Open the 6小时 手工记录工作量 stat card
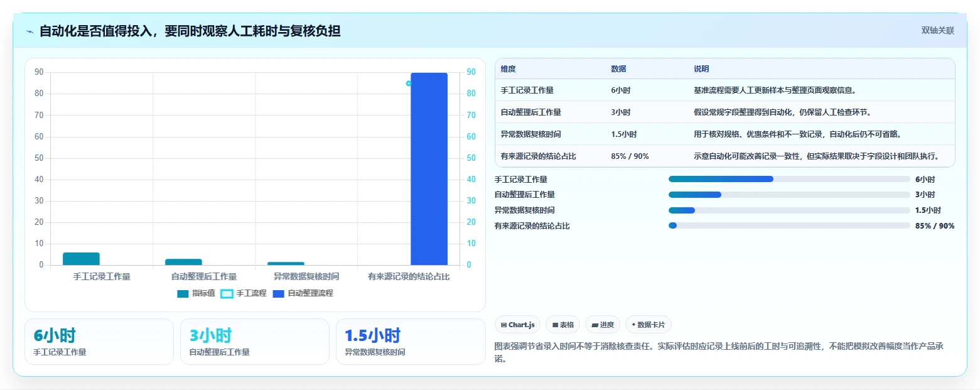Viewport: 980px width, 390px height. click(99, 342)
